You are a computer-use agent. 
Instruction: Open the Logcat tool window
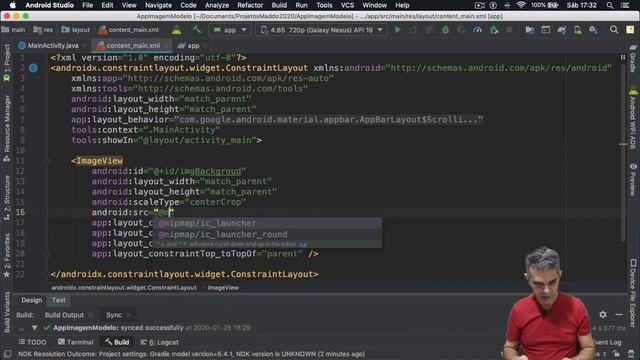(x=159, y=342)
